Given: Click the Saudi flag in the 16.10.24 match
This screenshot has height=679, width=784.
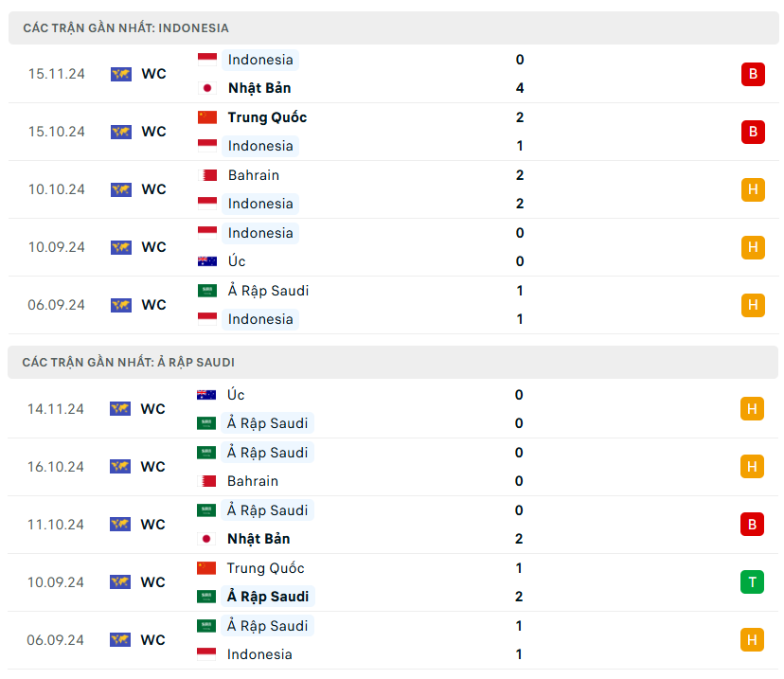Looking at the screenshot, I should [206, 453].
